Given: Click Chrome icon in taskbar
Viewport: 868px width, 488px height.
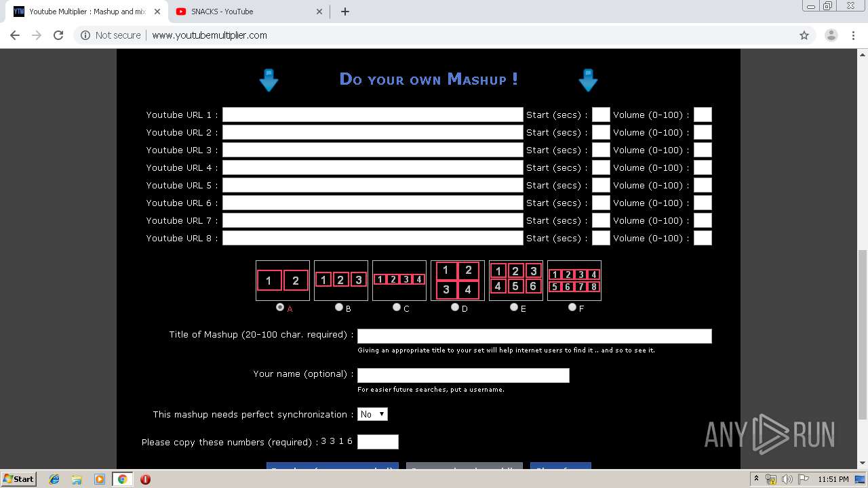Looking at the screenshot, I should (122, 479).
